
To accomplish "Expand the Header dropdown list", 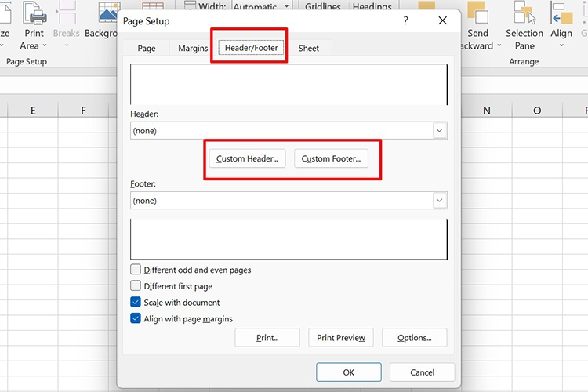I will click(x=440, y=131).
